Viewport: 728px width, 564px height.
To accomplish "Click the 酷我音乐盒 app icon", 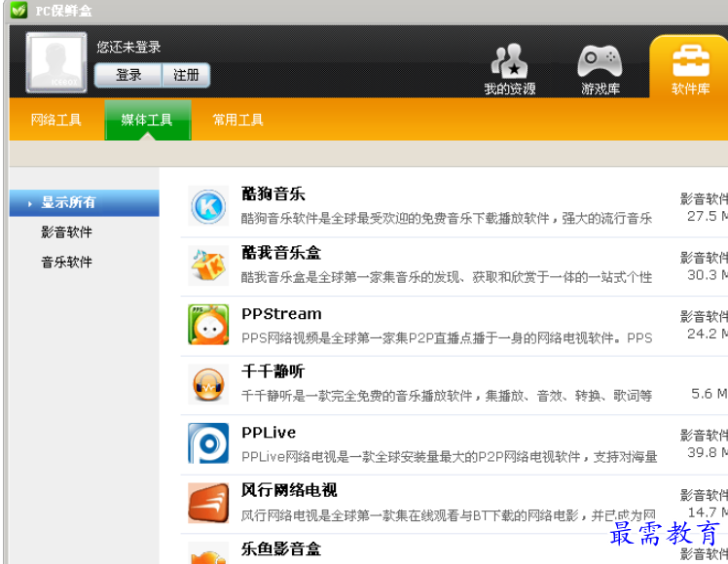I will 208,265.
